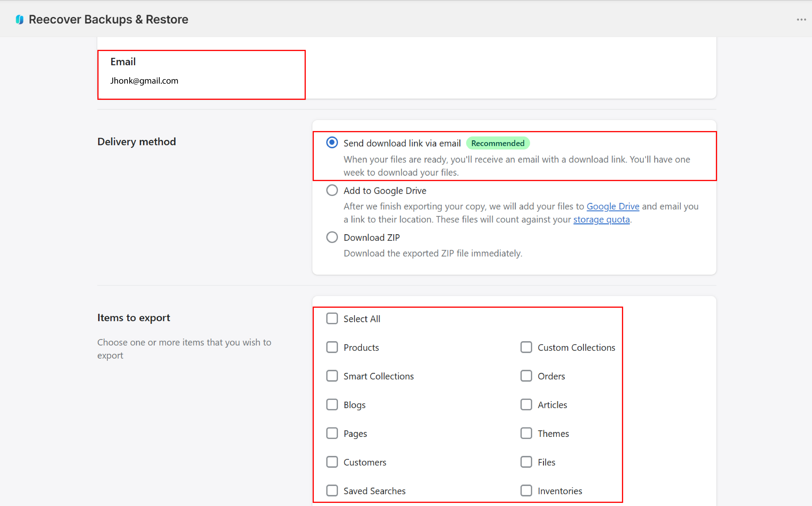Open the three-dot more options menu
Image resolution: width=812 pixels, height=506 pixels.
tap(801, 19)
